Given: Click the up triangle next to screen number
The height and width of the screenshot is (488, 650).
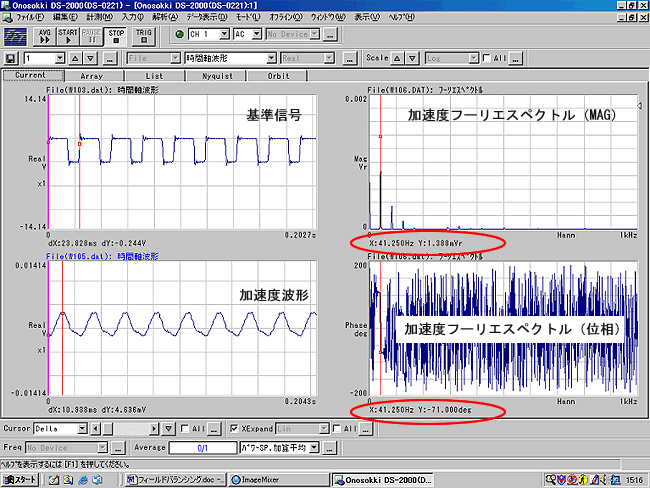Looking at the screenshot, I should coord(75,58).
